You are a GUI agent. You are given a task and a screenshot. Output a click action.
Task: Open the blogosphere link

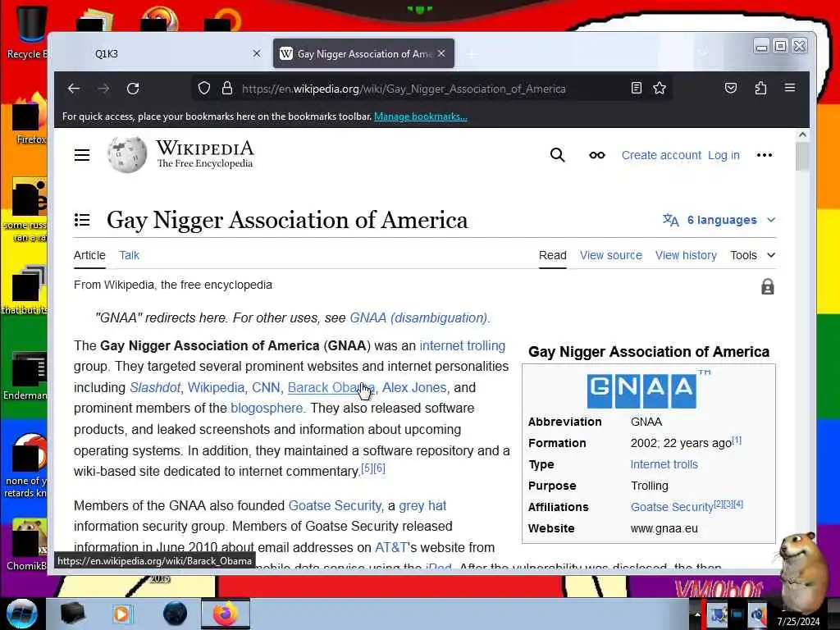click(267, 409)
